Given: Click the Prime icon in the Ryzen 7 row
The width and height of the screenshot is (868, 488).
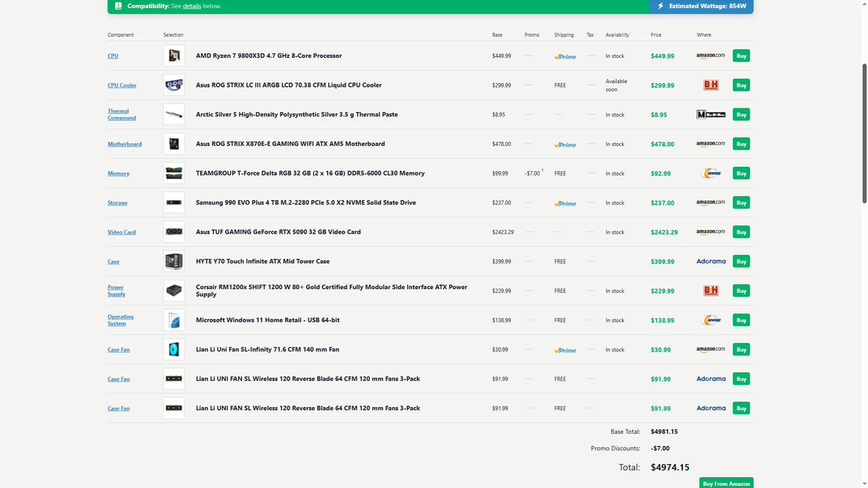Looking at the screenshot, I should [565, 56].
